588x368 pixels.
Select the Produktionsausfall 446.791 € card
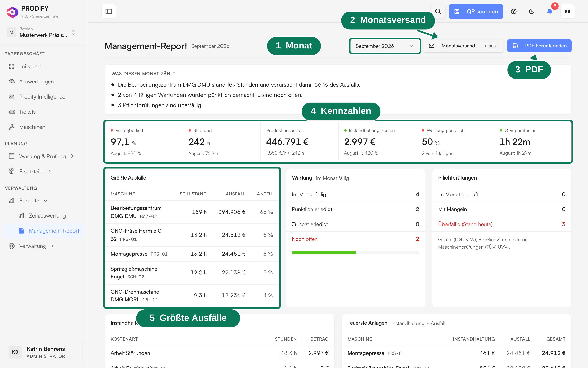pyautogui.click(x=299, y=142)
